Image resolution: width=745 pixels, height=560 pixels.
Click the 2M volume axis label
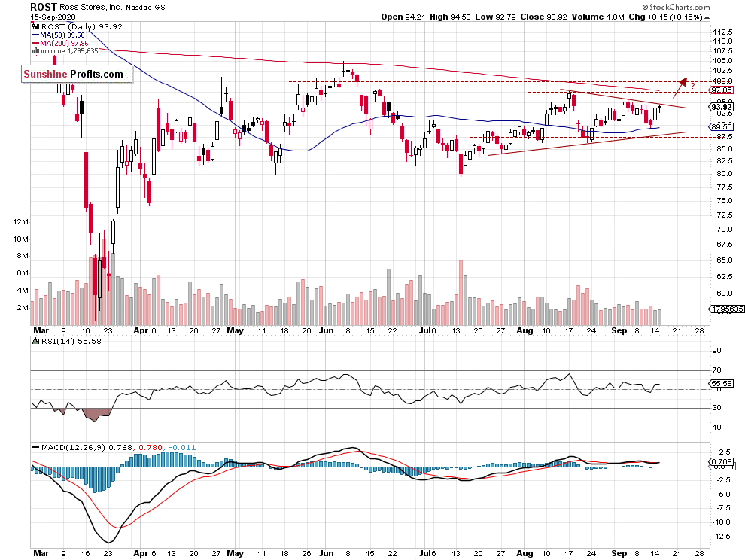tap(23, 308)
